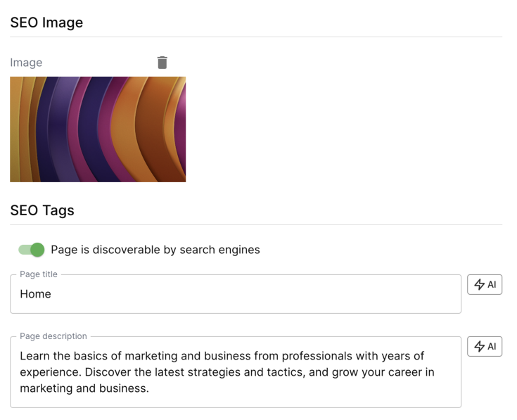This screenshot has height=420, width=517.
Task: Click the small 'Page title' floating label
Action: [x=39, y=274]
